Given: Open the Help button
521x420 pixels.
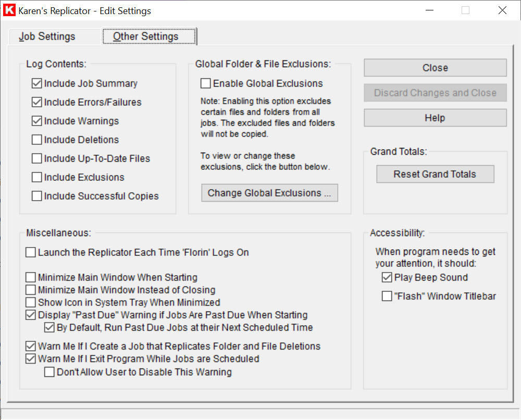Looking at the screenshot, I should (435, 118).
